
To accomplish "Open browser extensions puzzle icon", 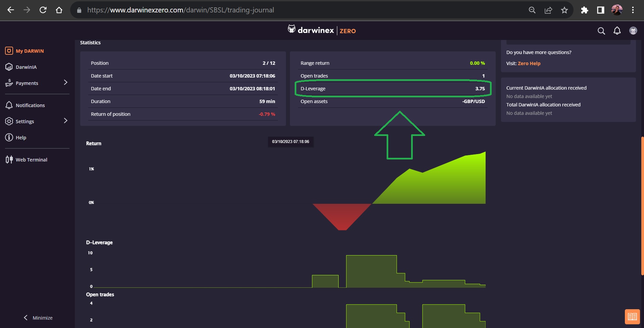I will point(585,10).
